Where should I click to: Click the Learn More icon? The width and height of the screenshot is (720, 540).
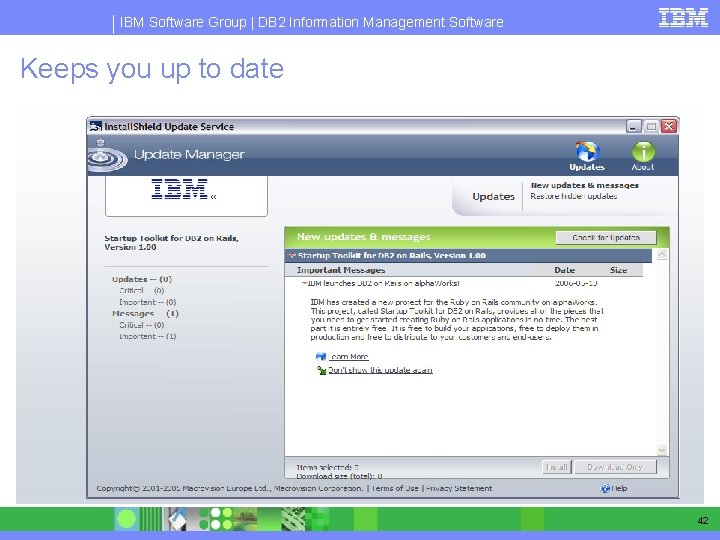pos(321,356)
